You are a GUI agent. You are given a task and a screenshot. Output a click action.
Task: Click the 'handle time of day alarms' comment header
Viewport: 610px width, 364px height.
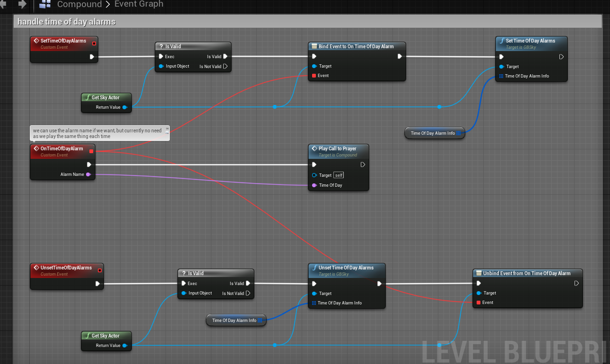click(66, 22)
